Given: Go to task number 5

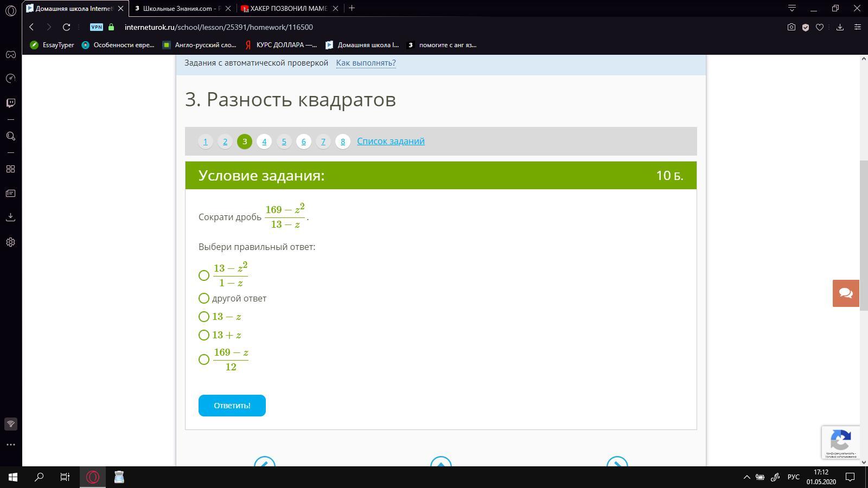Looking at the screenshot, I should point(284,142).
